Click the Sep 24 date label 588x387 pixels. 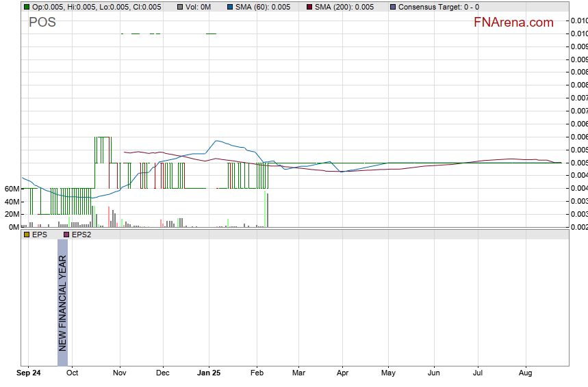[29, 373]
